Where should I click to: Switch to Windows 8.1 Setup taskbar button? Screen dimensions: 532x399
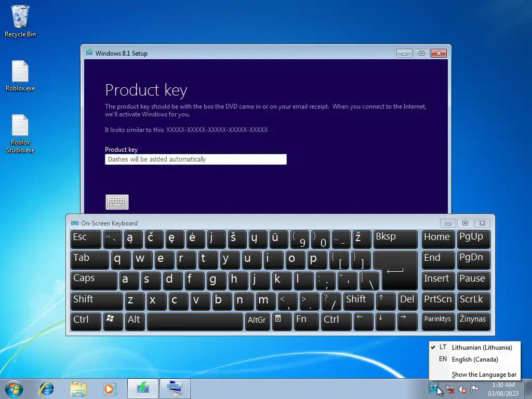coord(143,389)
